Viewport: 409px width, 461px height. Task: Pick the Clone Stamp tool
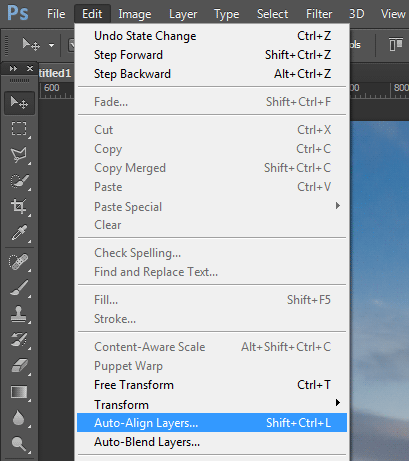pyautogui.click(x=19, y=314)
